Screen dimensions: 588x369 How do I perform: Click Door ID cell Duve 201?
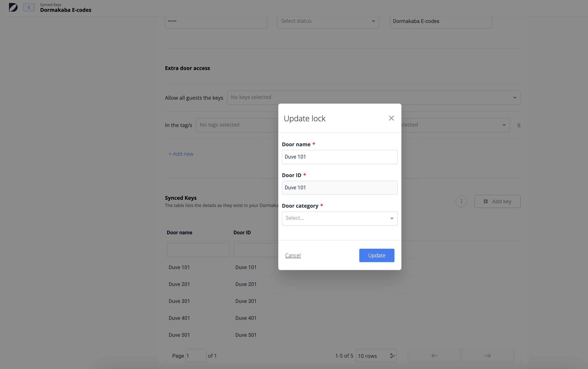coord(246,284)
